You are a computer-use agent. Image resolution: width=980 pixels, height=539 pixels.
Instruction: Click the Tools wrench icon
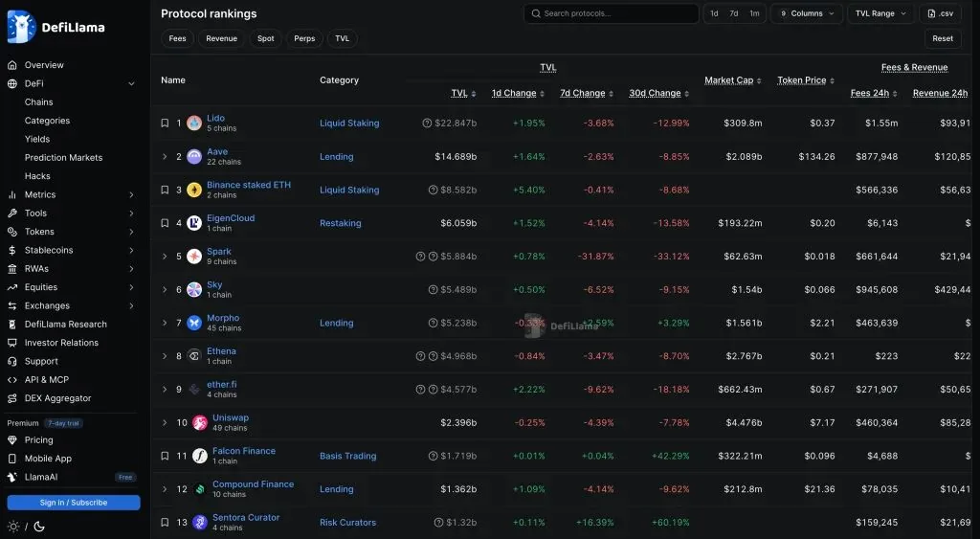point(11,213)
